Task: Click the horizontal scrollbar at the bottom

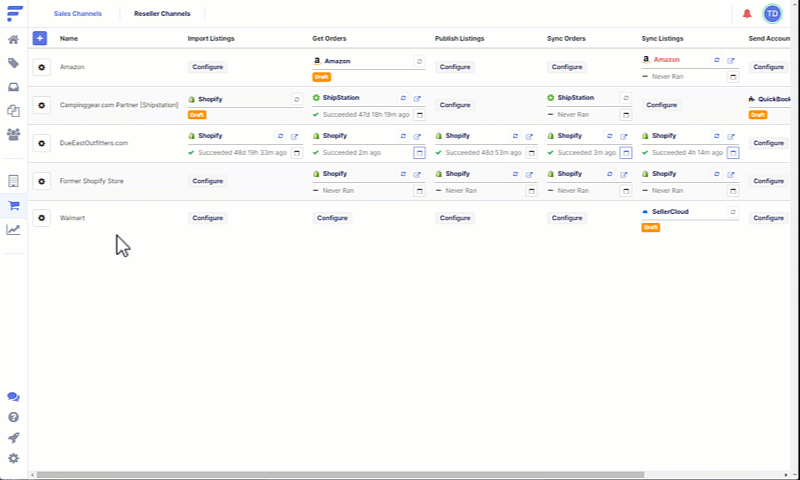Action: pos(340,475)
